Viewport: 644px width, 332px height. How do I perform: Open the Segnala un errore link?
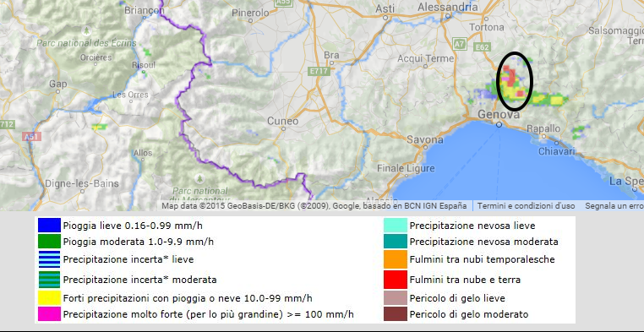(614, 205)
